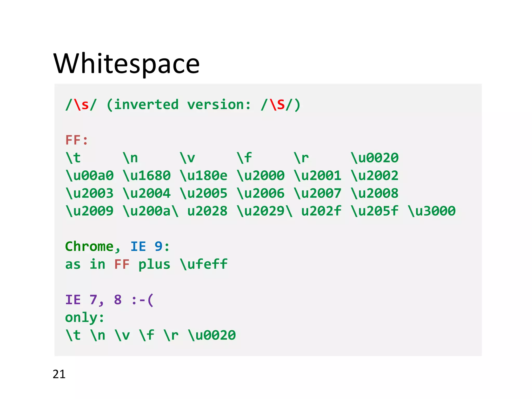The image size is (532, 399).
Task: Select the \u1680 code
Action: pos(147,175)
